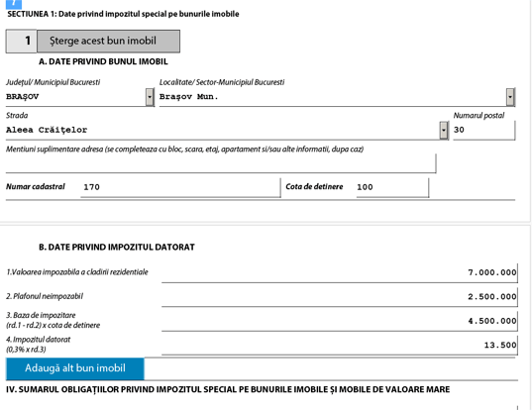The image size is (532, 410).
Task: Click the blue tab icon above SECTIUNEA 1
Action: [14, 4]
